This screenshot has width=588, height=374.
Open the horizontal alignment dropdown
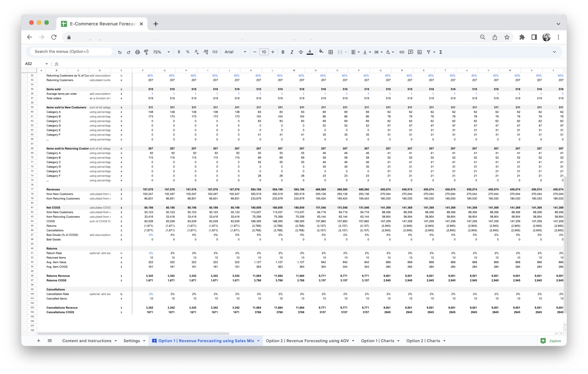[x=357, y=52]
